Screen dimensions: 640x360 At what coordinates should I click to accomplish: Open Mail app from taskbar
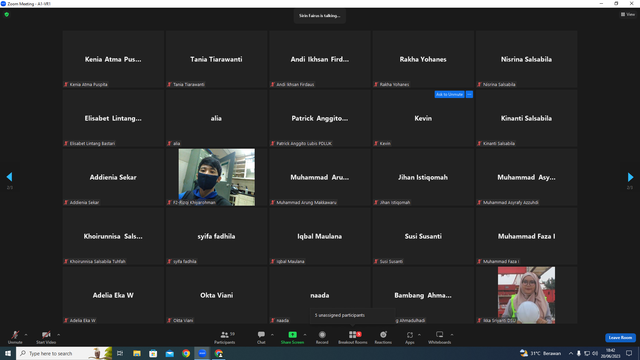point(169,353)
